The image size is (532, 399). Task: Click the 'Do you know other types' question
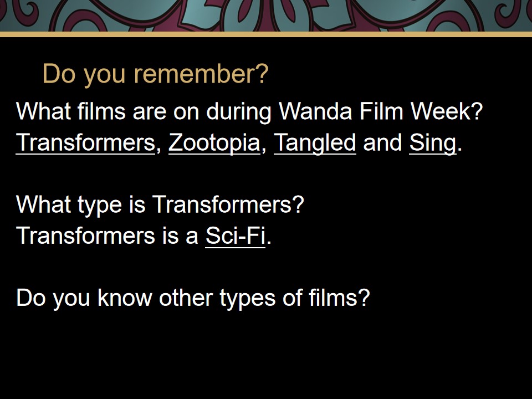(193, 298)
